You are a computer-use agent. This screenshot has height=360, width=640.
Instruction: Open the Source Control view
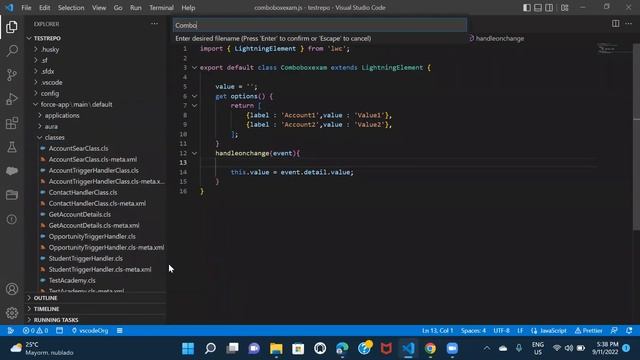click(12, 75)
